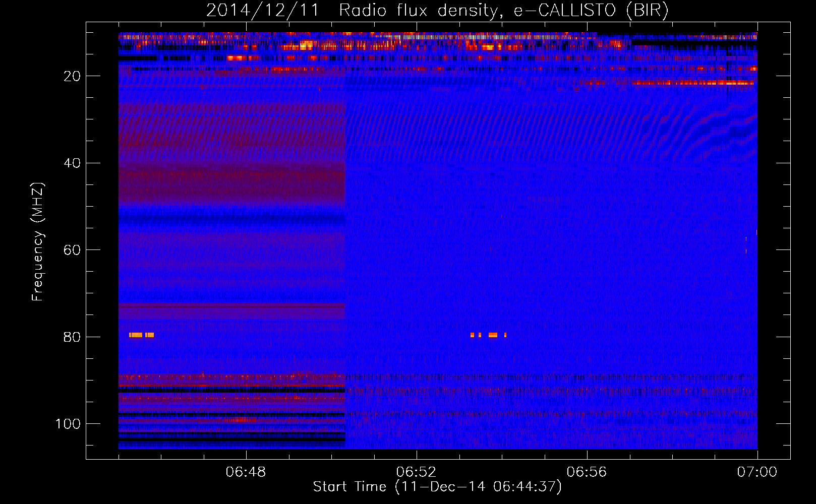Click the "06:48" time tick label
This screenshot has height=504, width=816.
(246, 472)
